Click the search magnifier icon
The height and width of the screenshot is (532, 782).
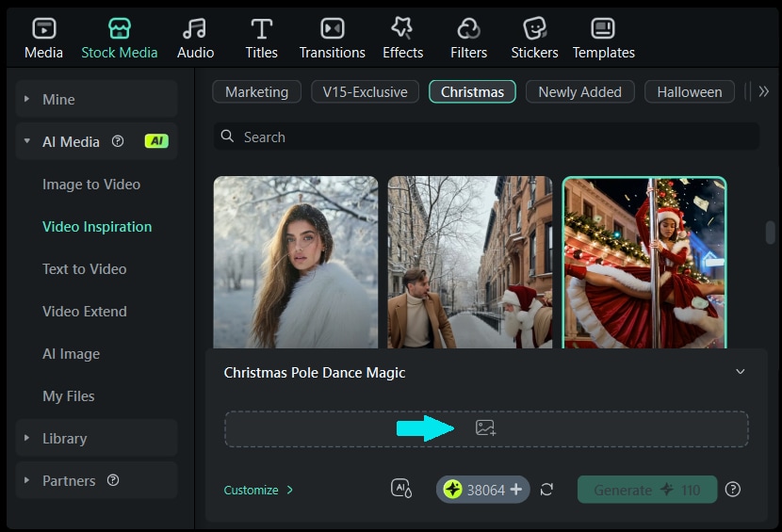pos(227,137)
